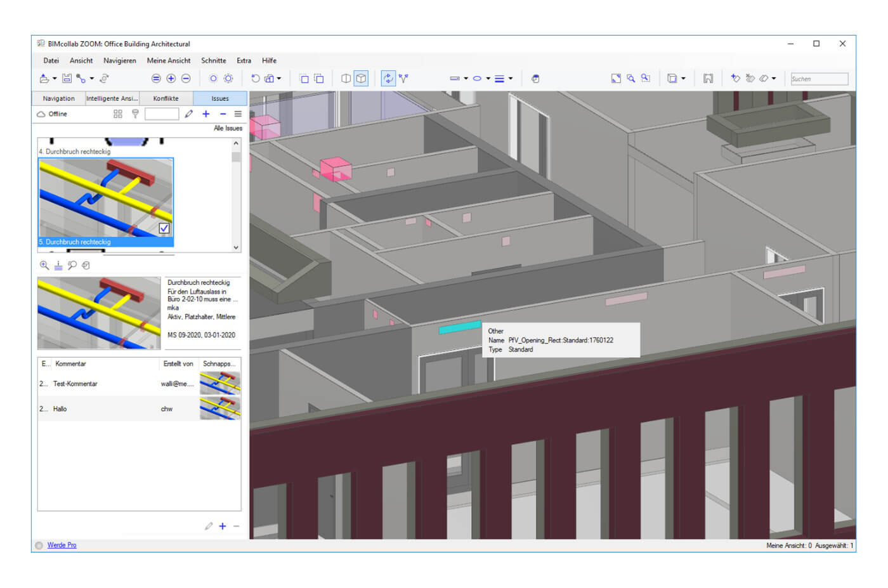Open the duplicate view dropdown on the toolbar
The height and width of the screenshot is (588, 888).
tap(684, 78)
